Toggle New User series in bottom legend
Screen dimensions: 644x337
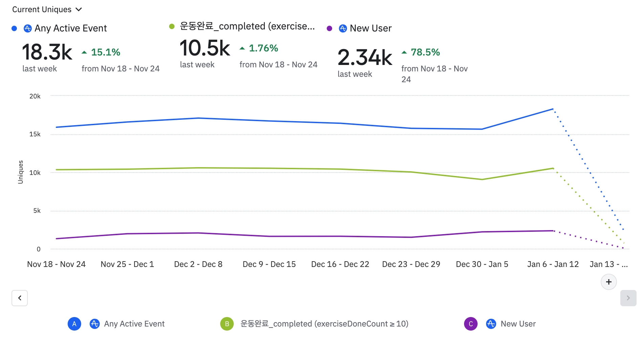point(518,324)
